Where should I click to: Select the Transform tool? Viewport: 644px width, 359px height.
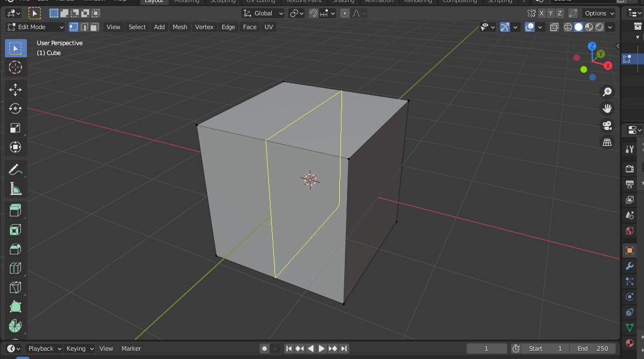(15, 147)
